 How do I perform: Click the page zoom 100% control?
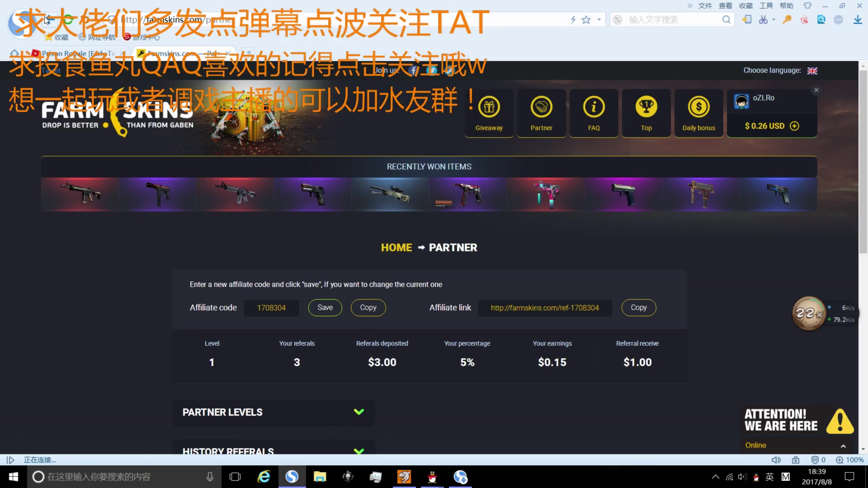849,460
